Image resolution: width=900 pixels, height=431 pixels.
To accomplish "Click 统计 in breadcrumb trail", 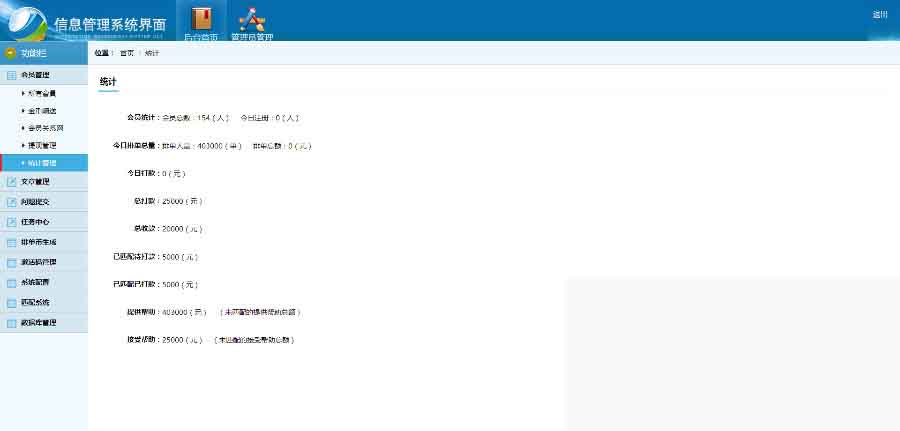I will [152, 53].
